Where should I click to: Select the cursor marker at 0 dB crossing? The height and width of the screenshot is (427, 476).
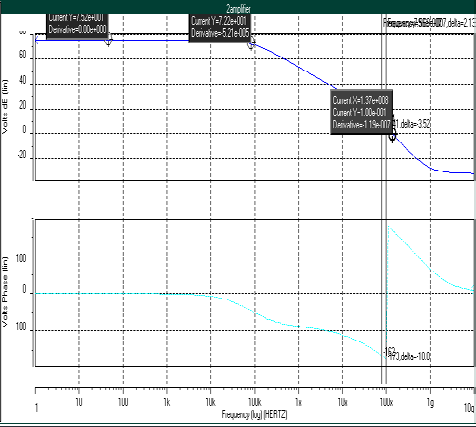(x=392, y=136)
